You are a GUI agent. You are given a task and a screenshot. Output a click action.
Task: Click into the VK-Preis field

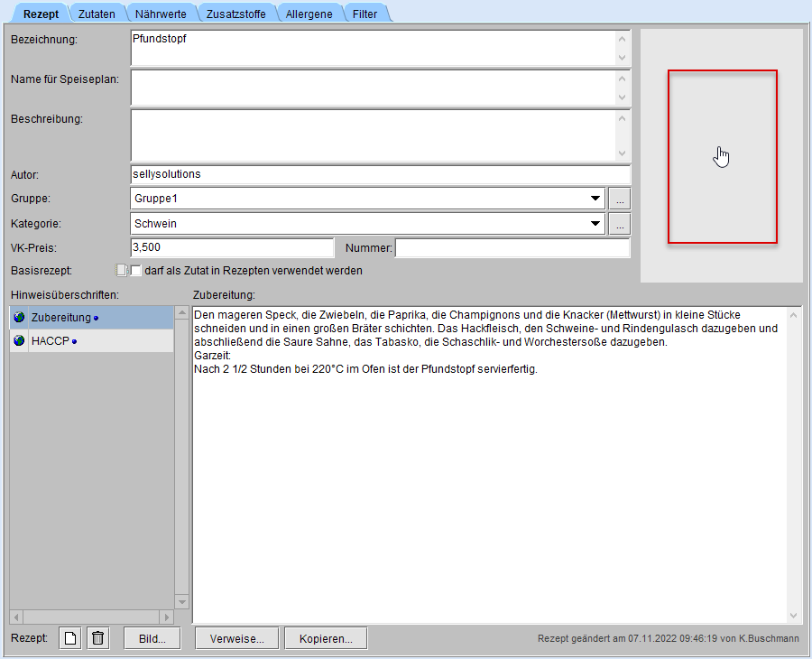(232, 247)
